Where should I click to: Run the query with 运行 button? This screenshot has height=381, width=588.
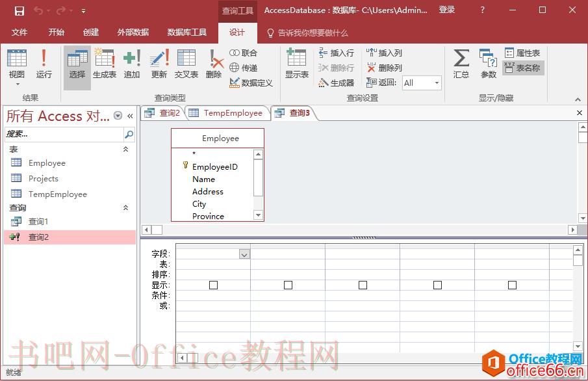click(x=44, y=64)
